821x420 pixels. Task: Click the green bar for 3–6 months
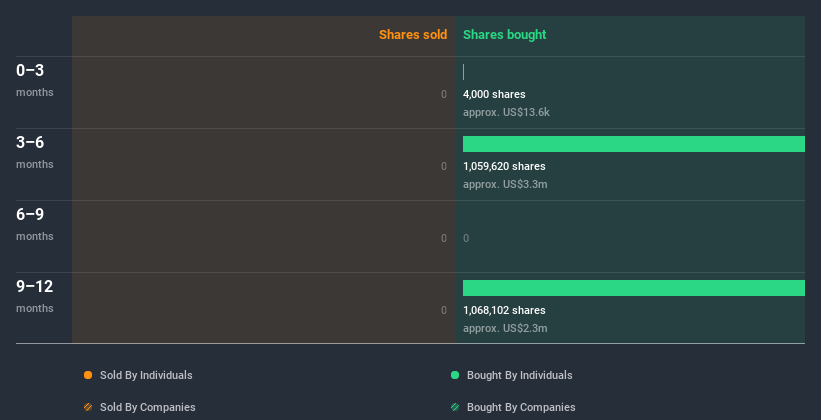point(634,144)
